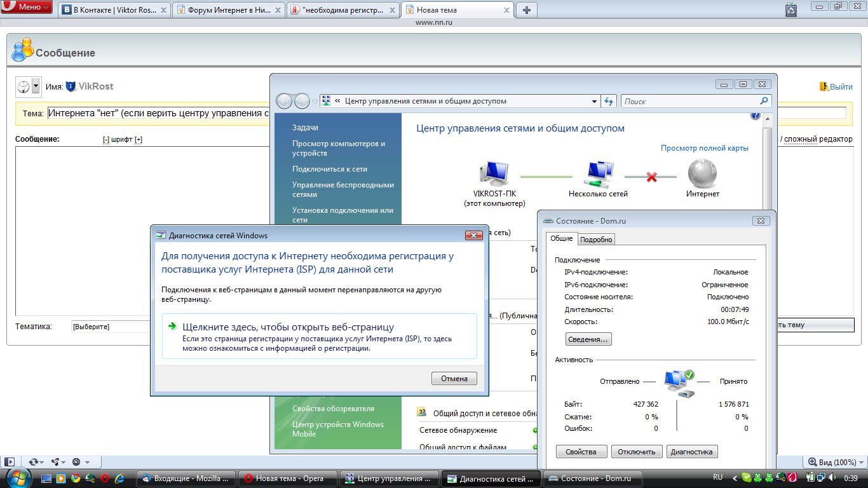
Task: Close the Новая тема tab
Action: click(x=506, y=10)
